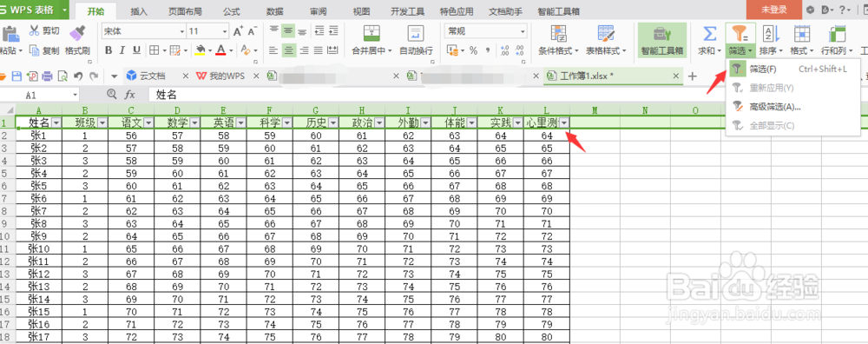
Task: Click the AutoSum (求和) sigma icon
Action: [709, 34]
